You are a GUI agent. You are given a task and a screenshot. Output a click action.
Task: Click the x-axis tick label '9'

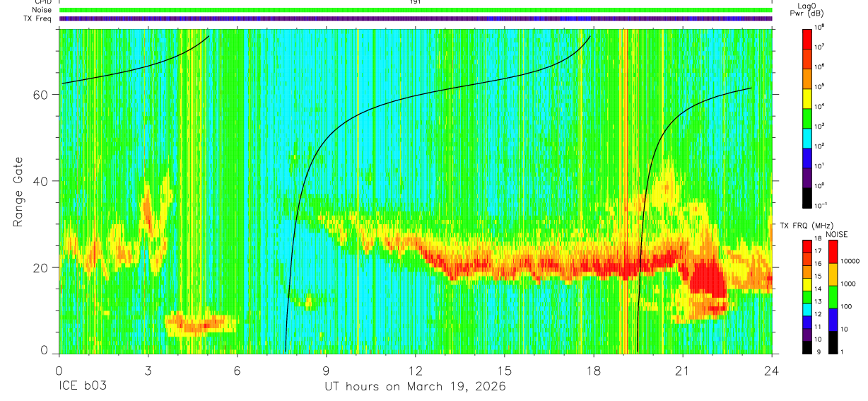(x=326, y=371)
